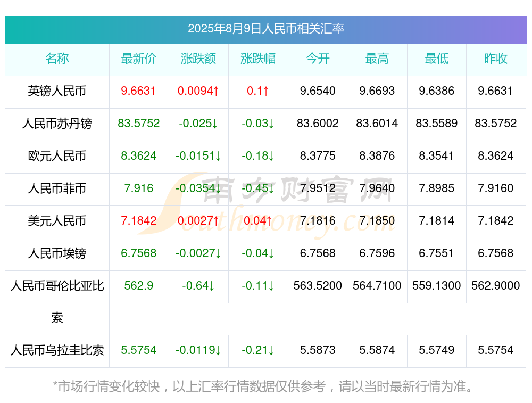The height and width of the screenshot is (403, 532).
Task: Click change percent 0.04↑
Action: click(258, 221)
